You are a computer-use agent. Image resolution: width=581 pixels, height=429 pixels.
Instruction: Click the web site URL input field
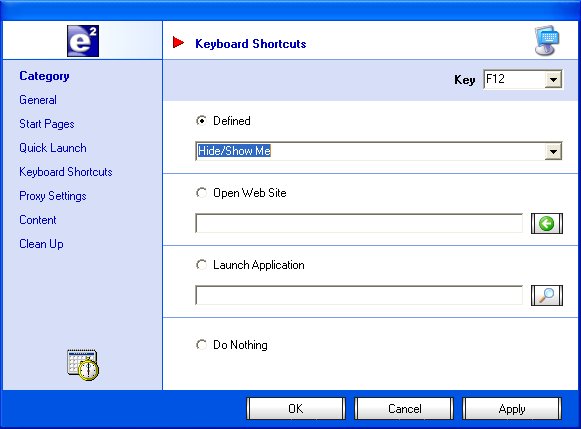point(359,223)
